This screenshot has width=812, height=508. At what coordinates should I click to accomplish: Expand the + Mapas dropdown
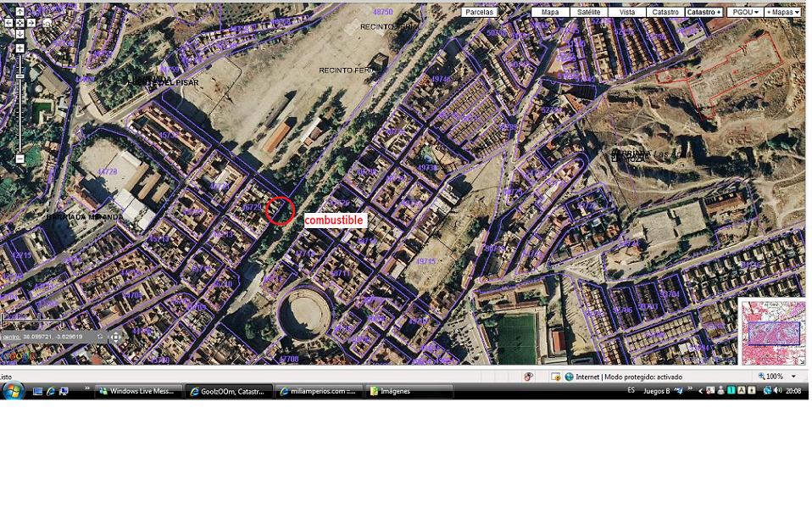[x=782, y=13]
